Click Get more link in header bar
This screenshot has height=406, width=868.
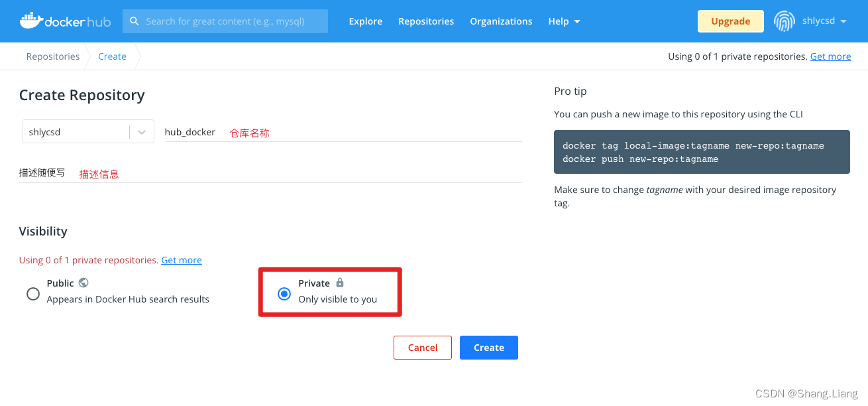click(x=830, y=56)
